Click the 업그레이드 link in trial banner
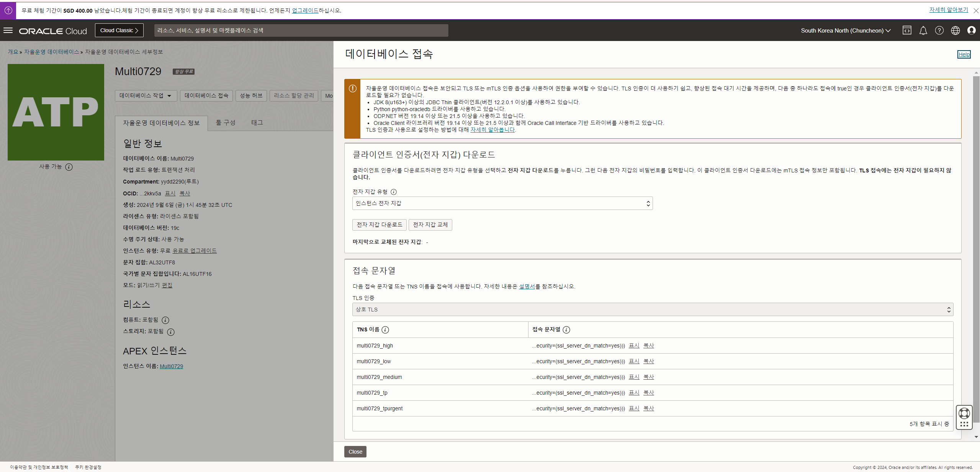 point(305,10)
